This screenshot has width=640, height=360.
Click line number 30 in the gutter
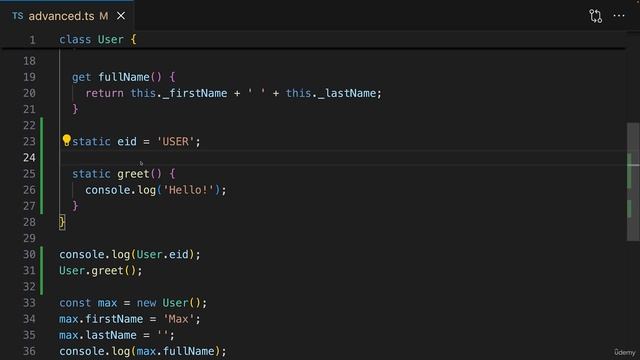[x=29, y=255]
